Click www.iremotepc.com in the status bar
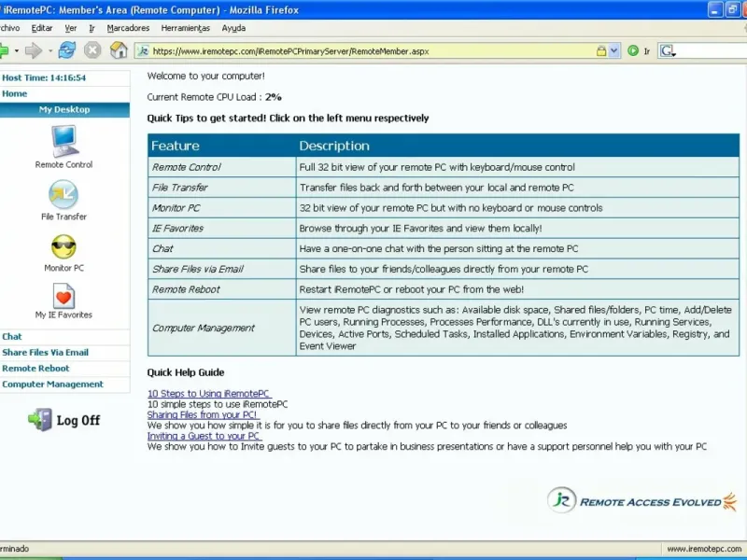This screenshot has height=560, width=747. pyautogui.click(x=704, y=549)
